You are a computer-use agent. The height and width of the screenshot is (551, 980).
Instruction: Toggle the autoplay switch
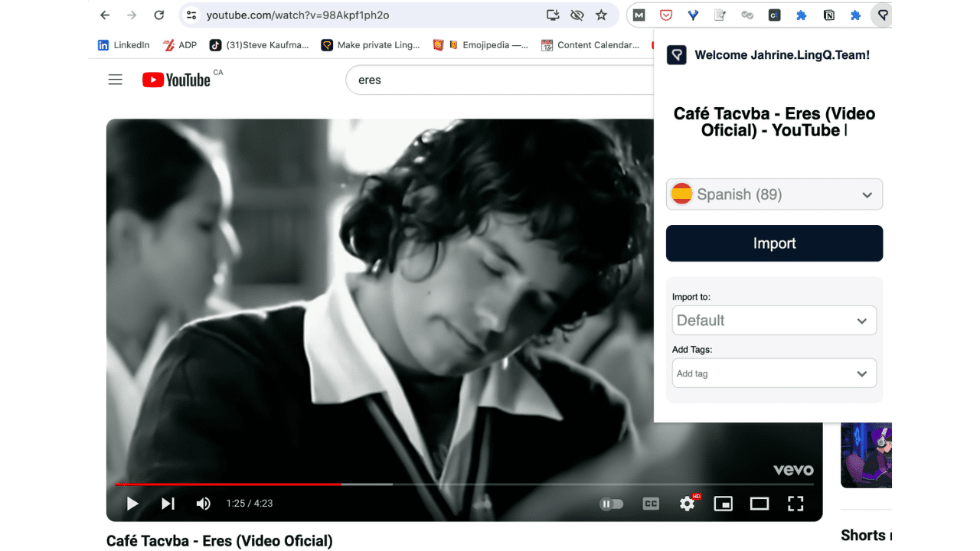coord(611,504)
